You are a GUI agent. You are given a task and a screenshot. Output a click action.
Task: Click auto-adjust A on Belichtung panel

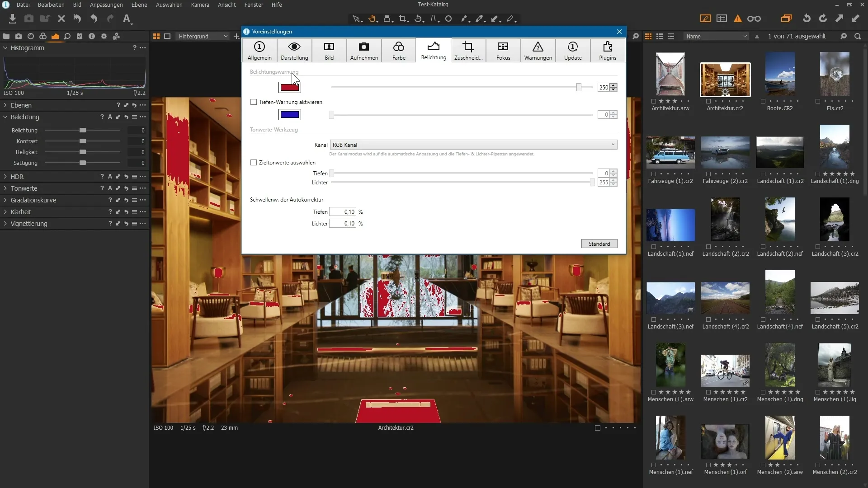[110, 117]
